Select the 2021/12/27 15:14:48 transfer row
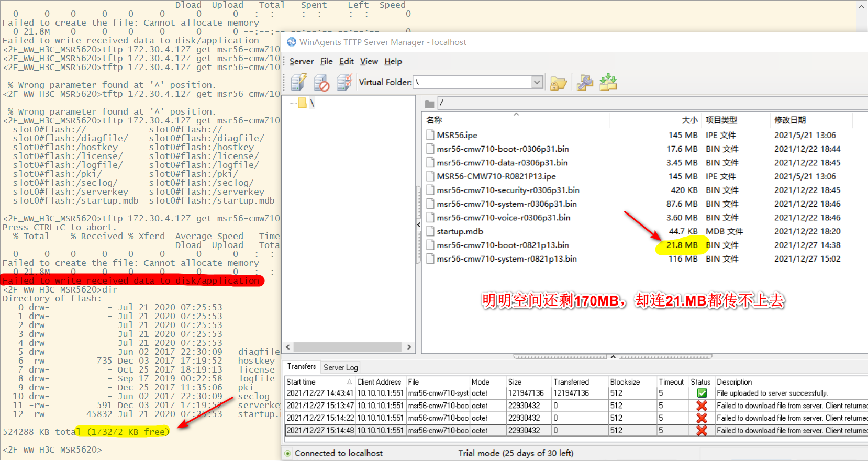This screenshot has width=868, height=461. (576, 431)
